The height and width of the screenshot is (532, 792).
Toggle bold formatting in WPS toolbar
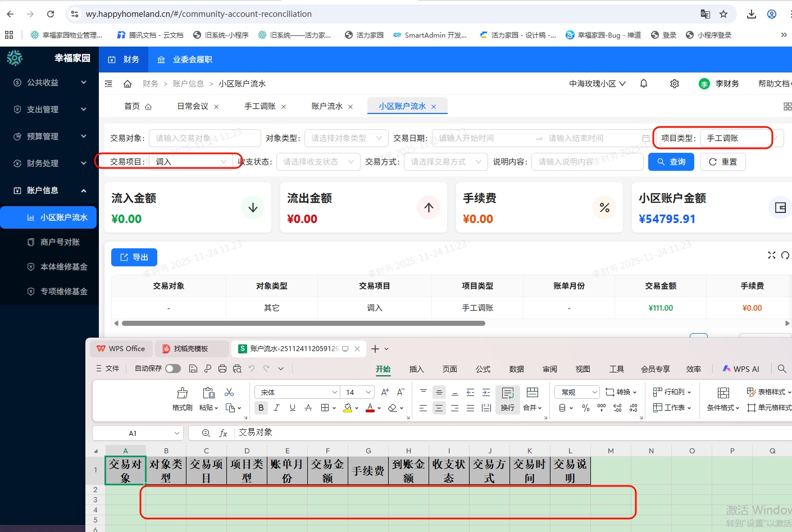tap(261, 407)
